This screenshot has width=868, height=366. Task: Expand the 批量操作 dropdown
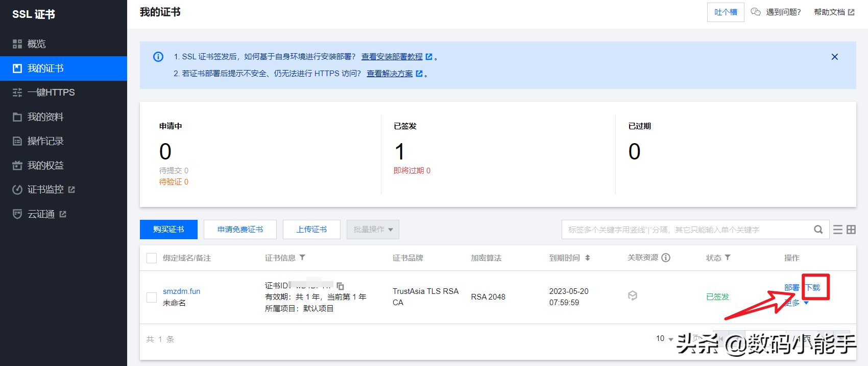click(x=373, y=230)
